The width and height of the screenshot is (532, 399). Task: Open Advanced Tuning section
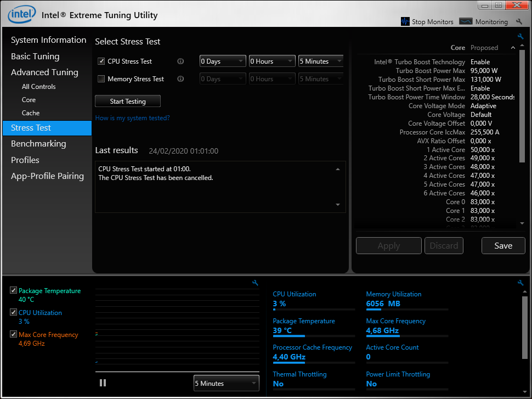44,72
